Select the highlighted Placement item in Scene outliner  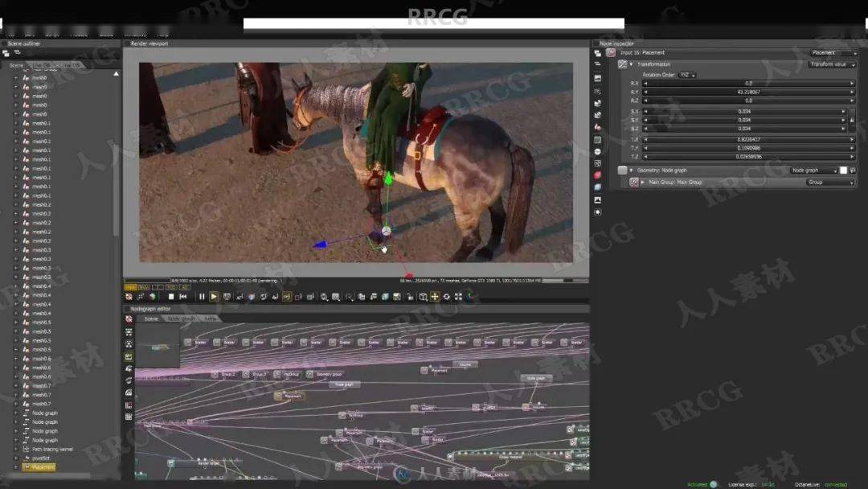click(x=39, y=467)
